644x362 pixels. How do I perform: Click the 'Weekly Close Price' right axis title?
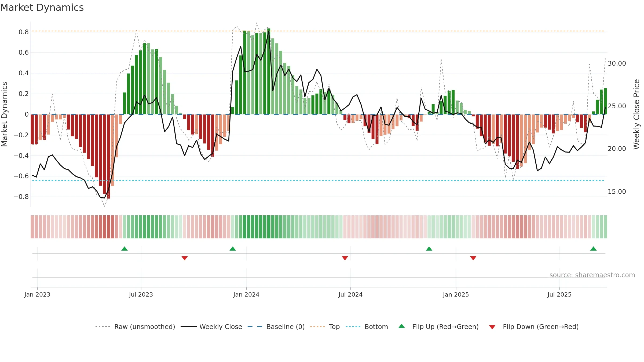click(636, 114)
